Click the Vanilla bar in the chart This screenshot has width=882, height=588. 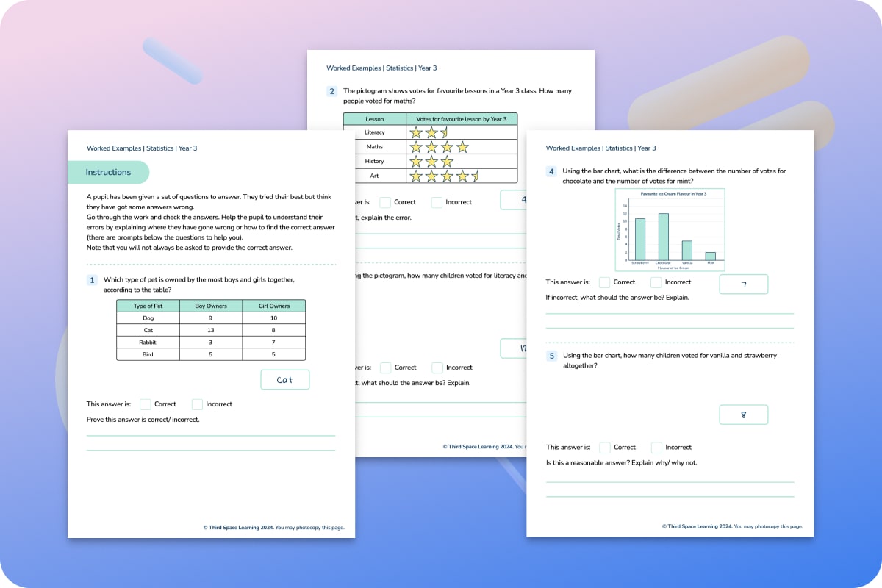coord(686,251)
